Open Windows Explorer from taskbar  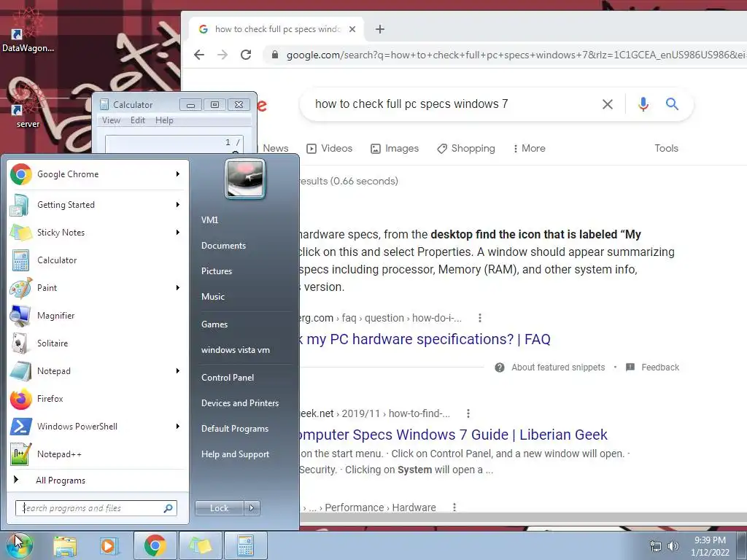65,545
